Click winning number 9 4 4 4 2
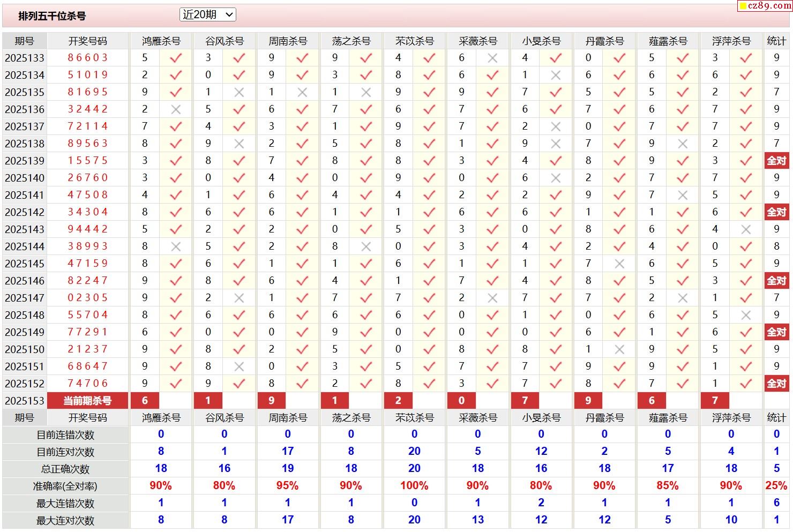This screenshot has height=532, width=793. coord(87,229)
